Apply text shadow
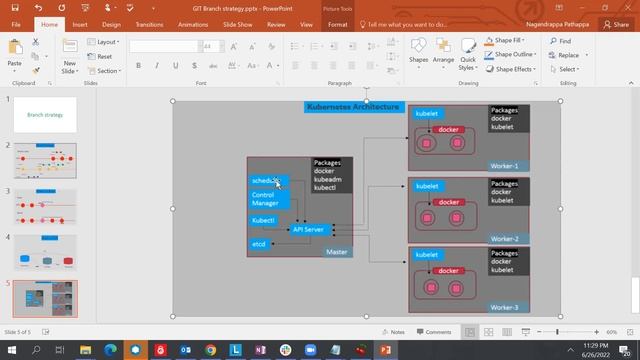Image resolution: width=640 pixels, height=360 pixels. coord(194,66)
